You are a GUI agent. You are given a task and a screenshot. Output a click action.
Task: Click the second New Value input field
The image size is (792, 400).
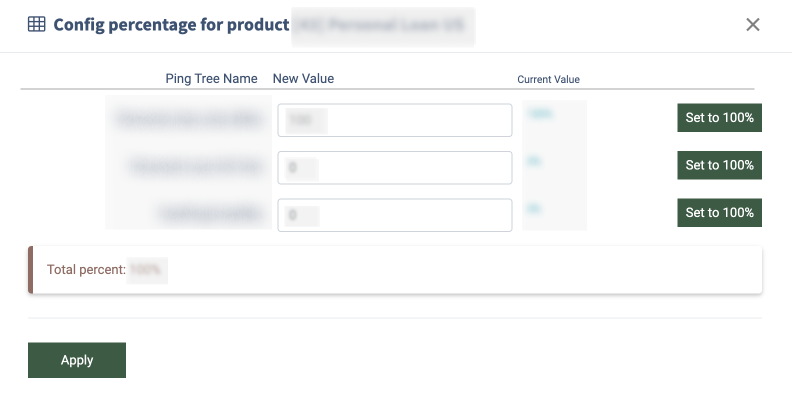[x=394, y=168]
